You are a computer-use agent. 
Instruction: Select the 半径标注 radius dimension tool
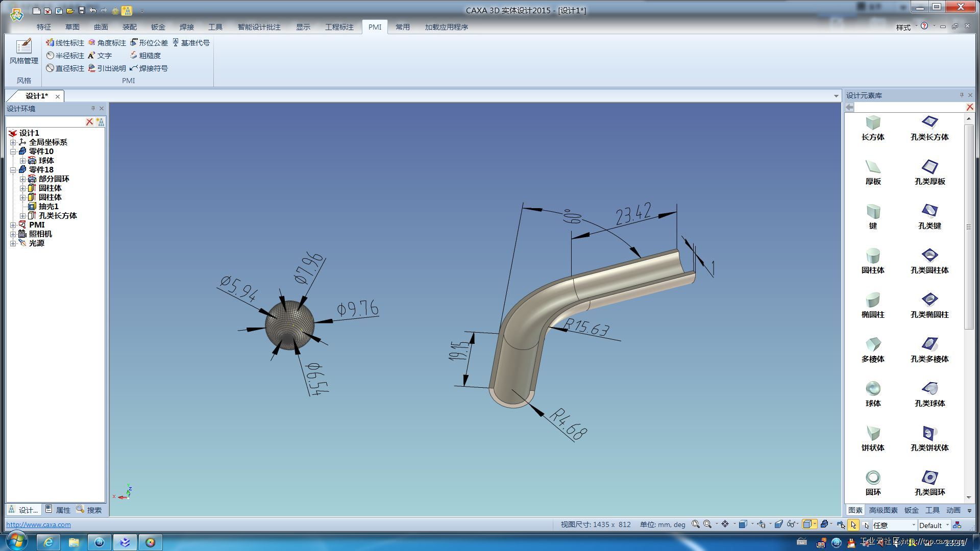(x=65, y=56)
